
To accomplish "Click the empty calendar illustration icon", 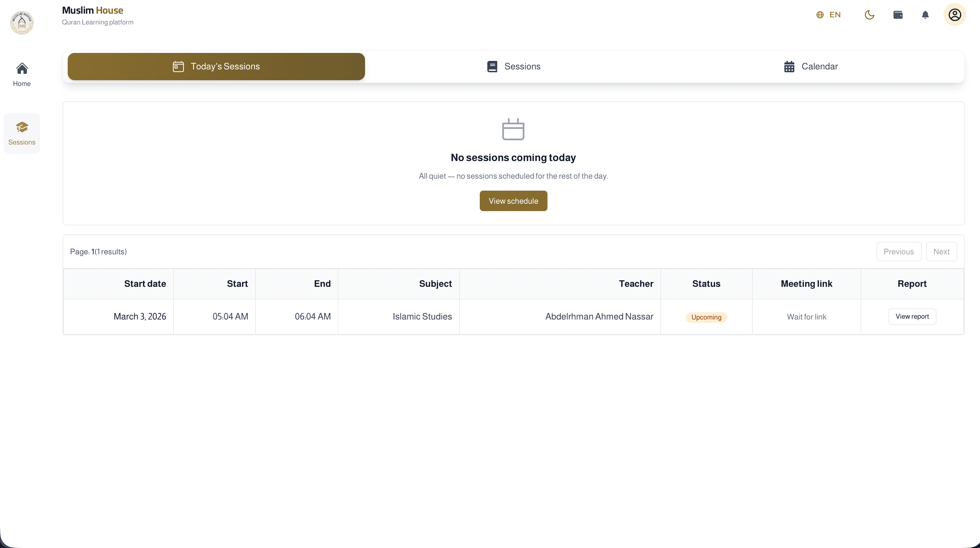I will (x=513, y=129).
